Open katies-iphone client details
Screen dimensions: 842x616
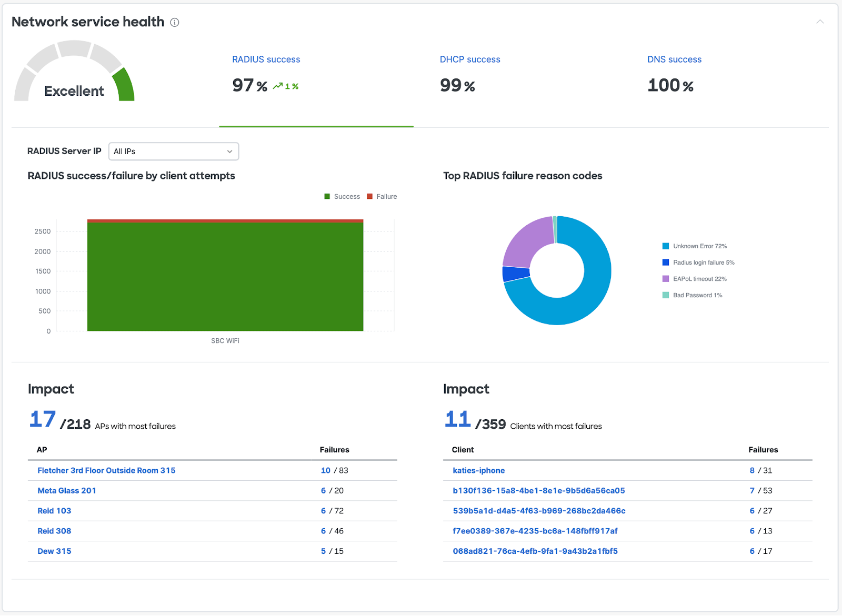pos(479,470)
